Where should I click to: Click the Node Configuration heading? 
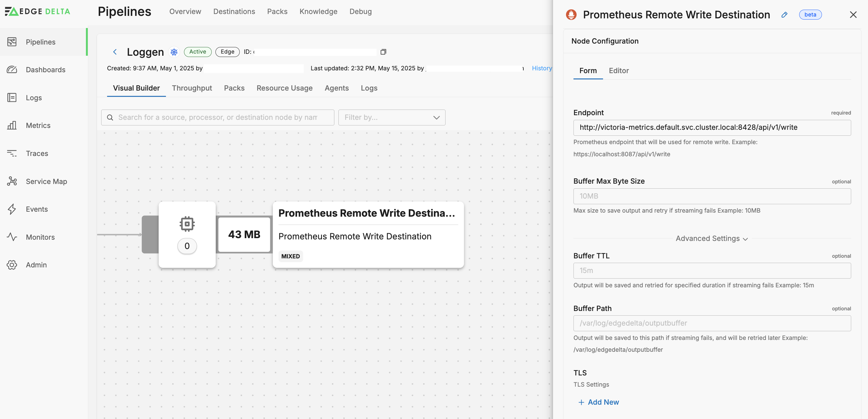[x=605, y=41]
